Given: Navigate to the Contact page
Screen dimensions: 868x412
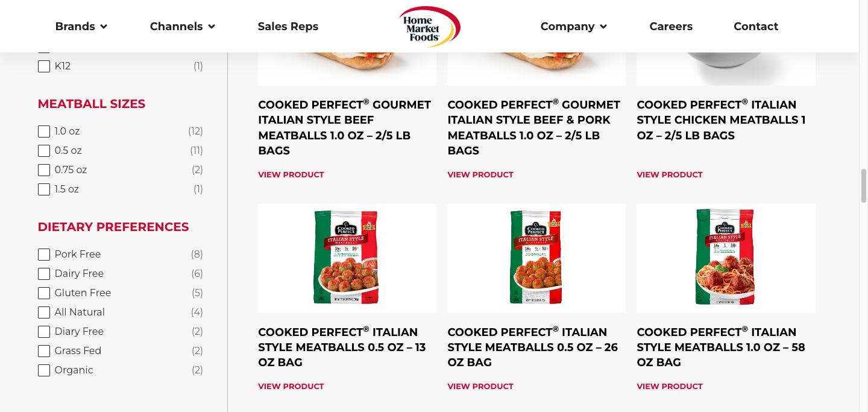Looking at the screenshot, I should (x=756, y=27).
